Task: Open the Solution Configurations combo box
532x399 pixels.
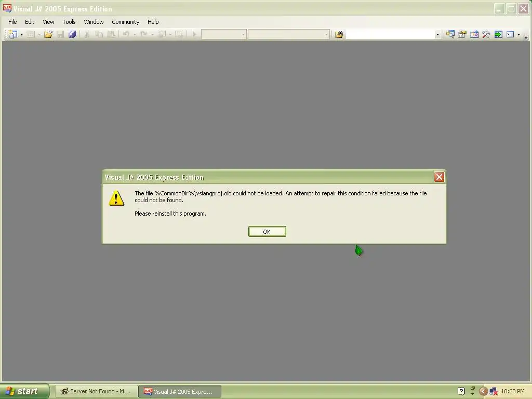Action: point(223,34)
